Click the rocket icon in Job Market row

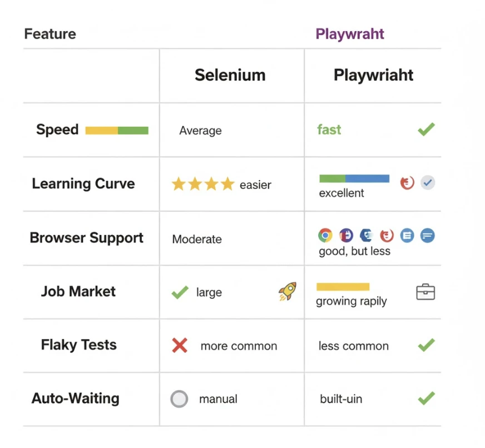pyautogui.click(x=287, y=291)
